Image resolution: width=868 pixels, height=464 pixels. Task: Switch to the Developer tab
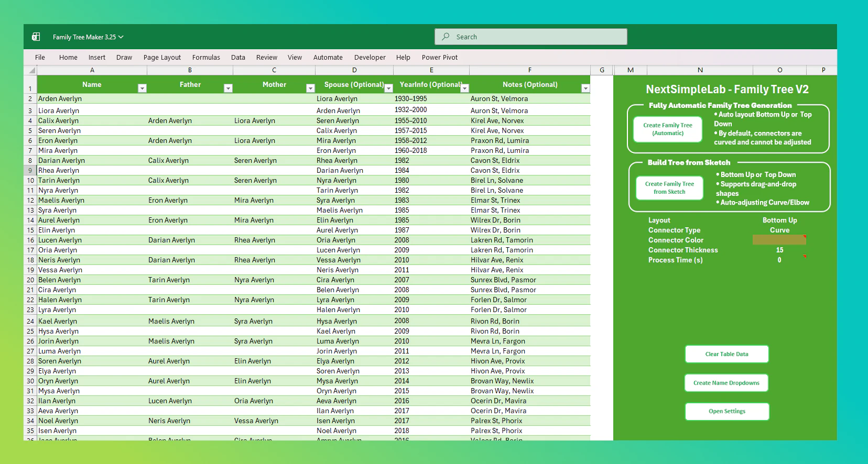point(370,58)
